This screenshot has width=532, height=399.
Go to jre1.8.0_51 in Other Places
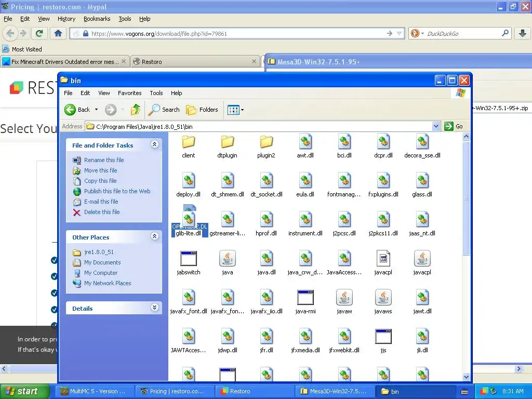(99, 252)
